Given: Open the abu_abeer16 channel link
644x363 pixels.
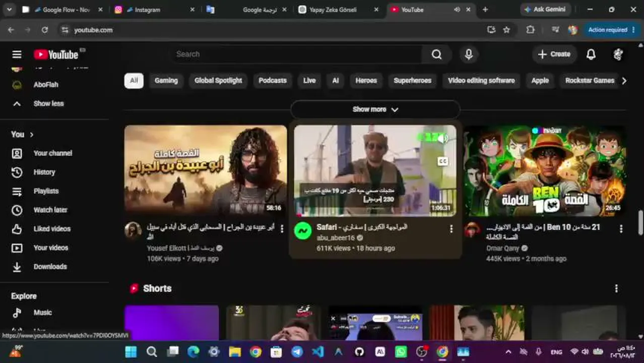Looking at the screenshot, I should (x=336, y=237).
